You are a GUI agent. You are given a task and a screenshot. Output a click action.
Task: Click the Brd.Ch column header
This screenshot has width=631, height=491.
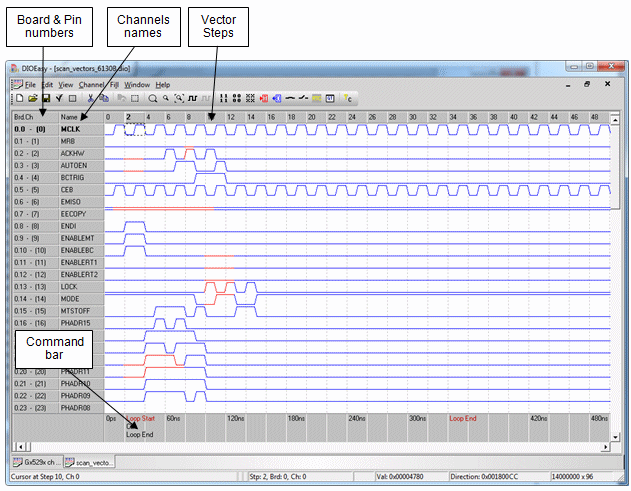pos(35,117)
